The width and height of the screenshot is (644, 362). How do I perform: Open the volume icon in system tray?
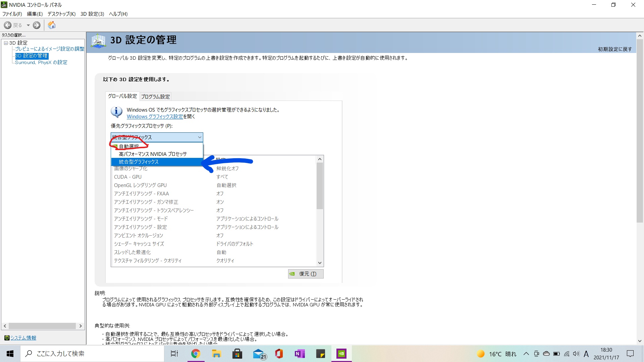576,354
